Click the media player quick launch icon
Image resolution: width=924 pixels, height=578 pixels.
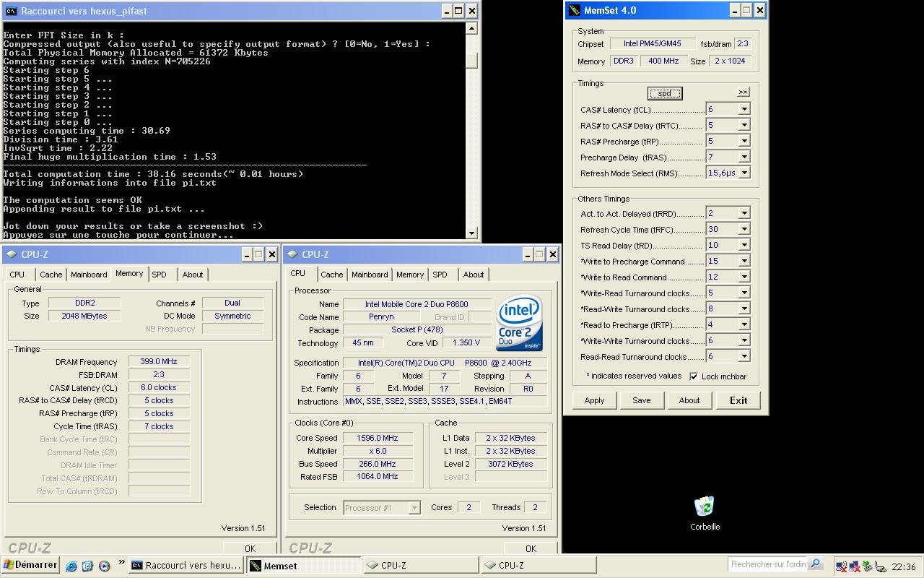click(x=104, y=566)
